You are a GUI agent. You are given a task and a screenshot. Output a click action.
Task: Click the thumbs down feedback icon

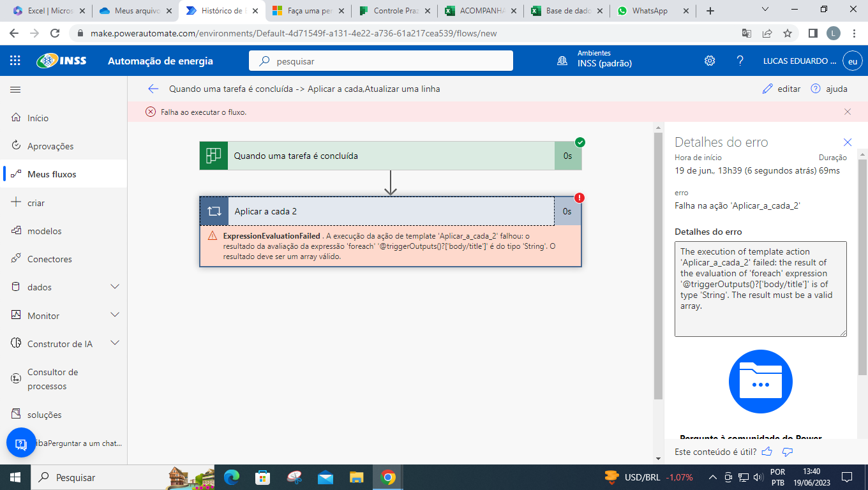click(788, 452)
